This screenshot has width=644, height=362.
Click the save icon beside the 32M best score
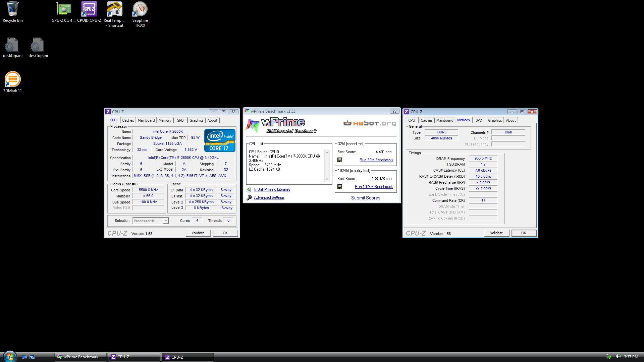[x=340, y=160]
